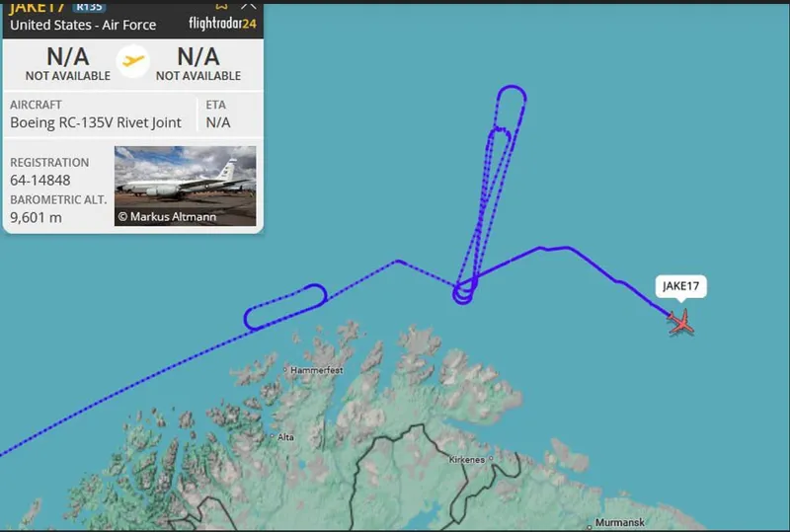Click the Hammerfest city marker

coord(285,370)
